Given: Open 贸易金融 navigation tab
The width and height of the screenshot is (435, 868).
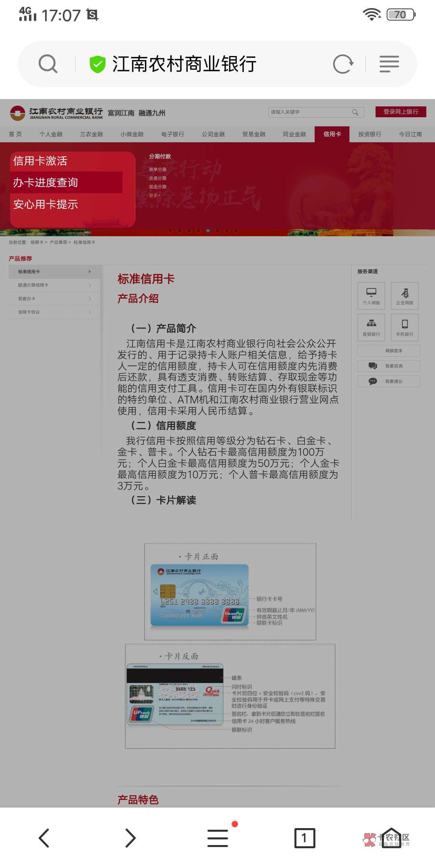Looking at the screenshot, I should [x=254, y=134].
